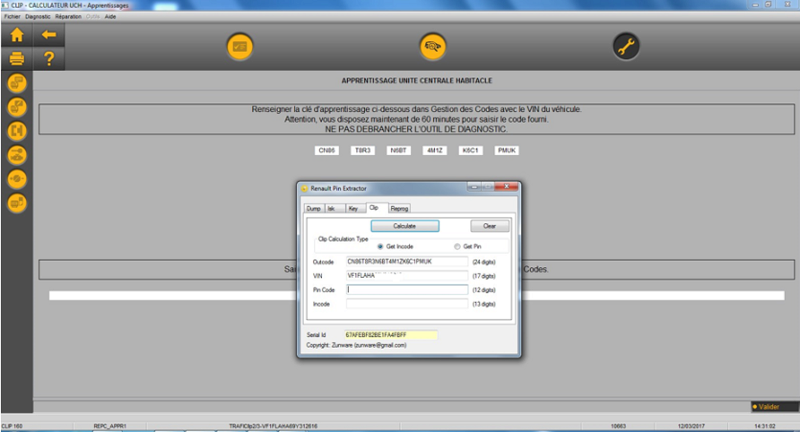Click the TRAFICIp2/3 VIN status bar entry

pos(273,426)
